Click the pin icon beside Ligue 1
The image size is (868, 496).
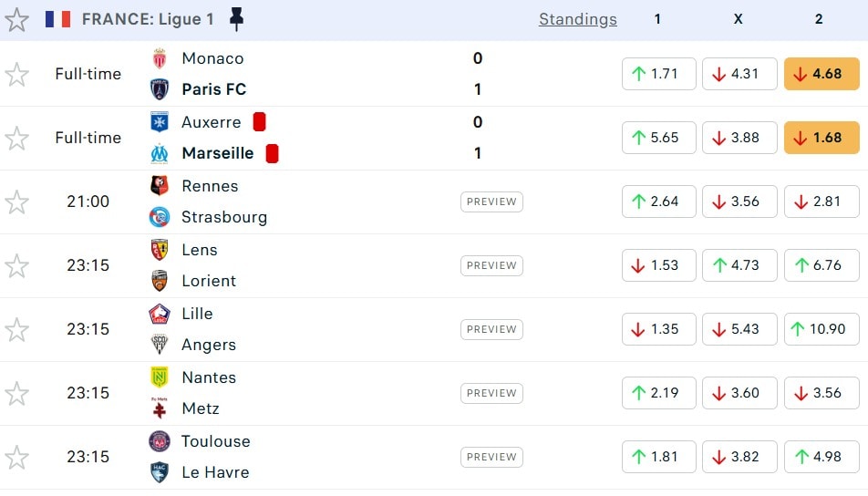click(x=236, y=19)
